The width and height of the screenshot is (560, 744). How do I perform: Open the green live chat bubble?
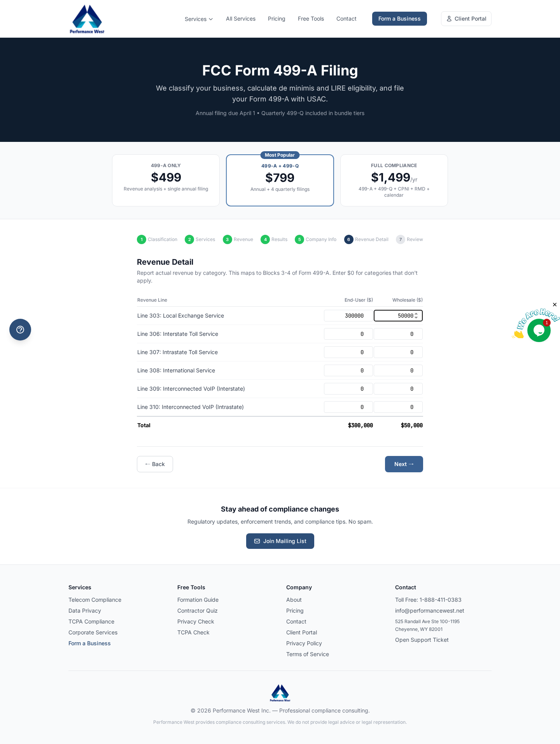[539, 330]
